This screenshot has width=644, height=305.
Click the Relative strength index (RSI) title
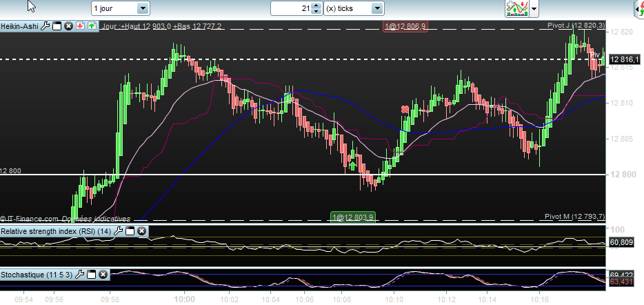56,231
